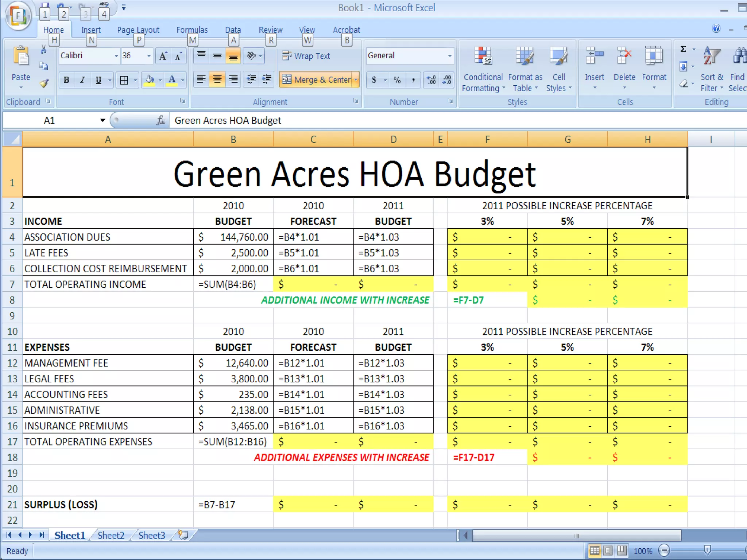Open the Calibri font name dropdown
The height and width of the screenshot is (560, 747).
coord(116,56)
